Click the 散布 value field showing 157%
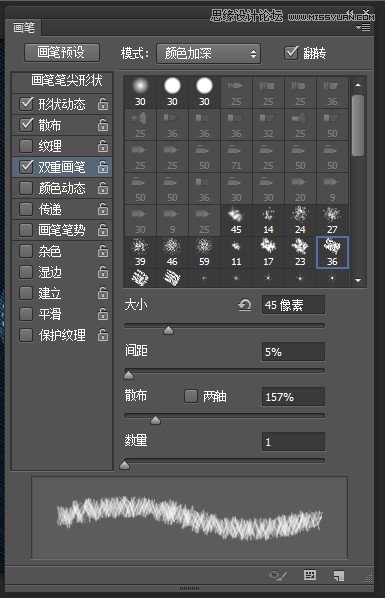Image resolution: width=385 pixels, height=598 pixels. pos(293,397)
